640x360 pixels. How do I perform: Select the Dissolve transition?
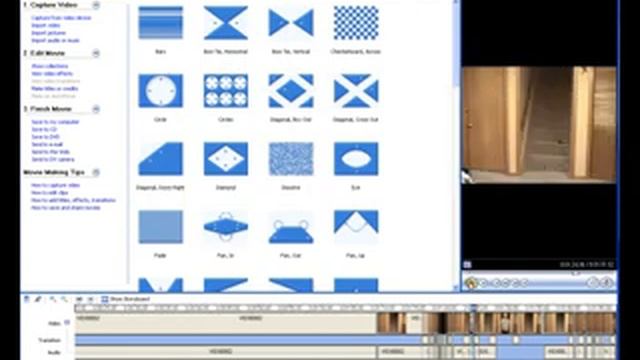tap(291, 159)
